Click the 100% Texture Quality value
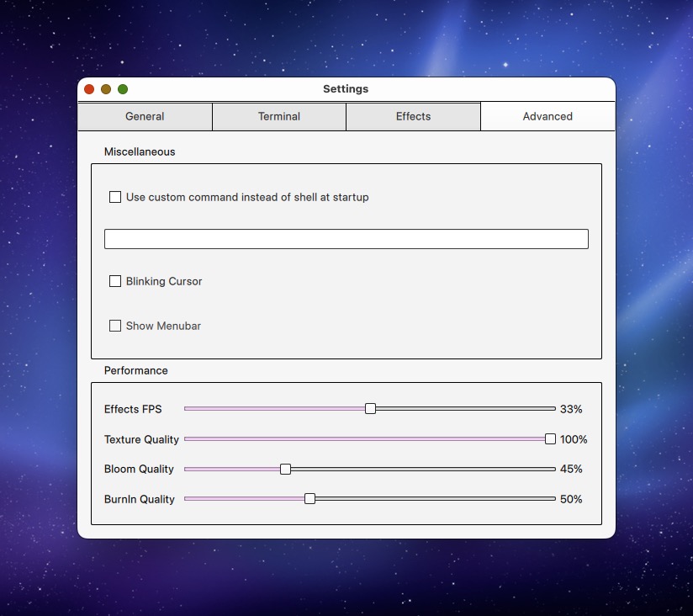Viewport: 693px width, 616px height. coord(574,439)
